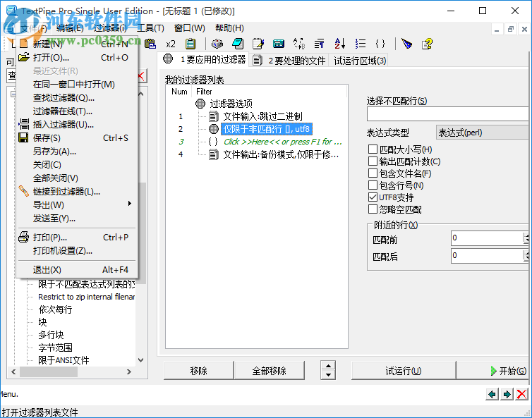Click the up arrow of the filter order stepper

(x=328, y=366)
